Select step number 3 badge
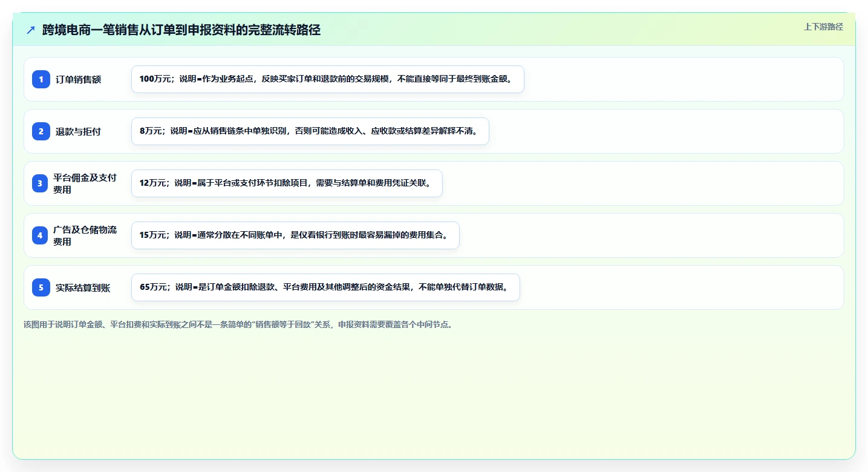The image size is (868, 472). pyautogui.click(x=40, y=183)
